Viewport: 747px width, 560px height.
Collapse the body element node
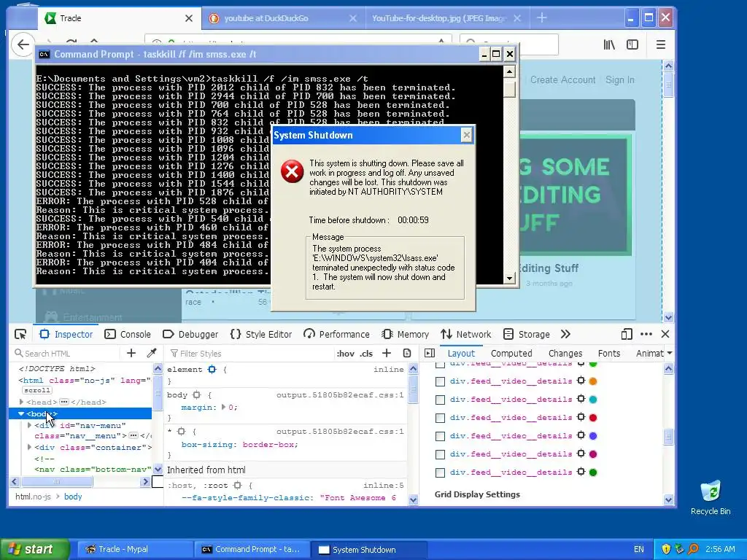(21, 414)
